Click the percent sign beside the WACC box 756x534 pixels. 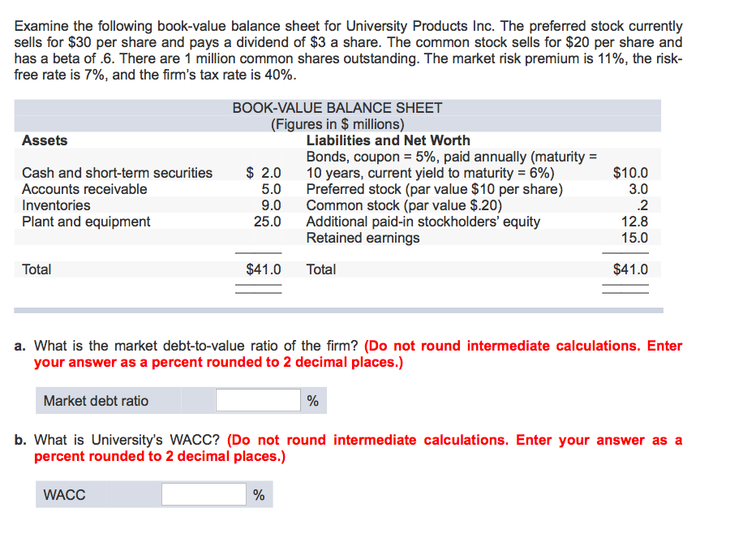point(259,495)
